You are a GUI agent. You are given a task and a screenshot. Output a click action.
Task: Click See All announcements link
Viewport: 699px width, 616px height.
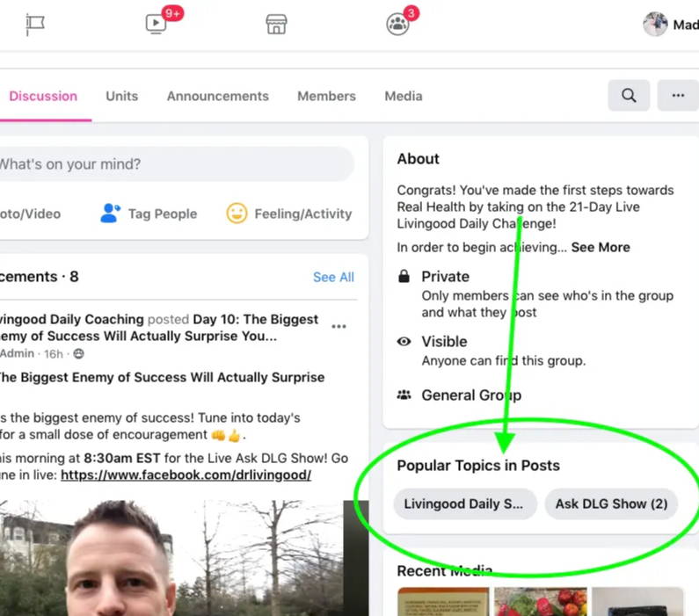pyautogui.click(x=333, y=277)
